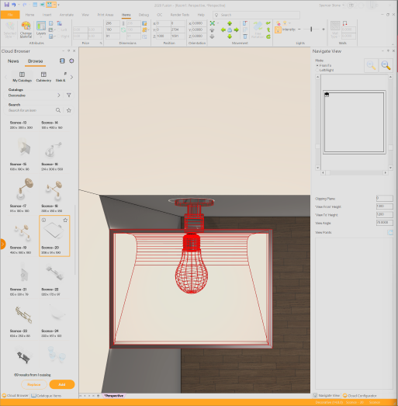Click the Replace button
This screenshot has height=406, width=398.
point(34,384)
